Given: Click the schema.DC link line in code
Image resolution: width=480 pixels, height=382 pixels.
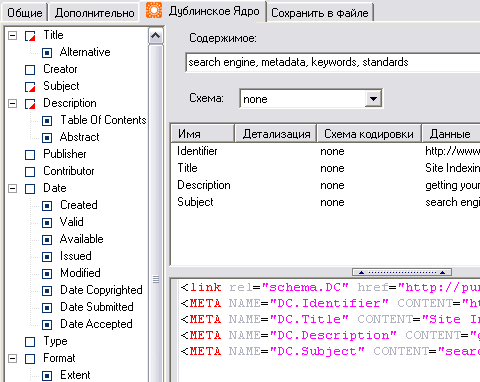Looking at the screenshot, I should coord(330,287).
